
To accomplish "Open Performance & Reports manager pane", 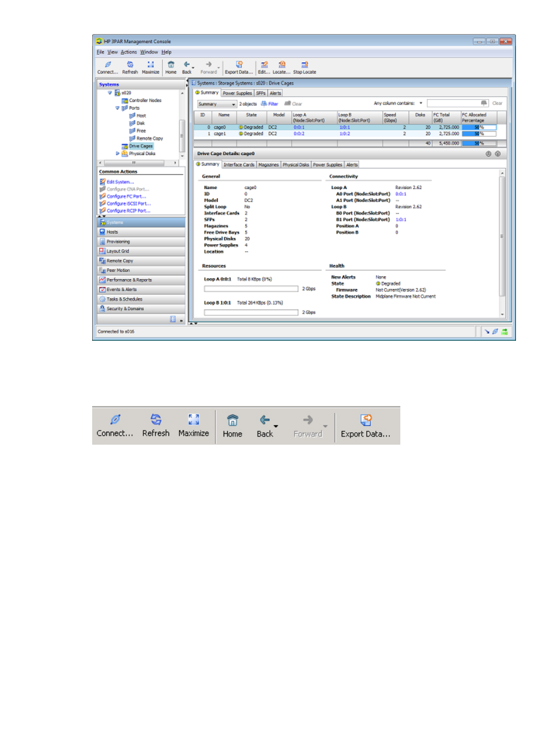I will click(141, 280).
